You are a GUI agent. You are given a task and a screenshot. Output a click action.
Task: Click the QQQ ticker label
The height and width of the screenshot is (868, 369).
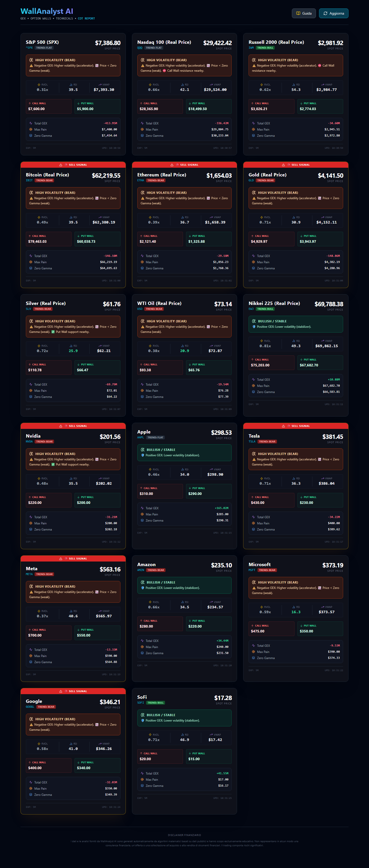[140, 48]
